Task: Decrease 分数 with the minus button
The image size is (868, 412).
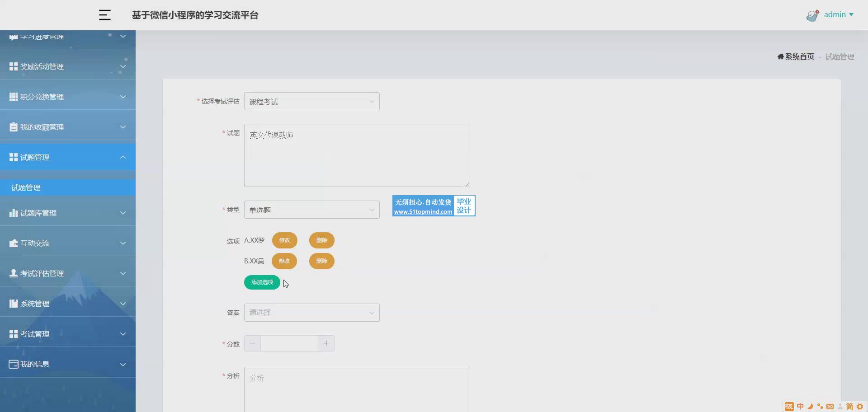Action: 252,343
